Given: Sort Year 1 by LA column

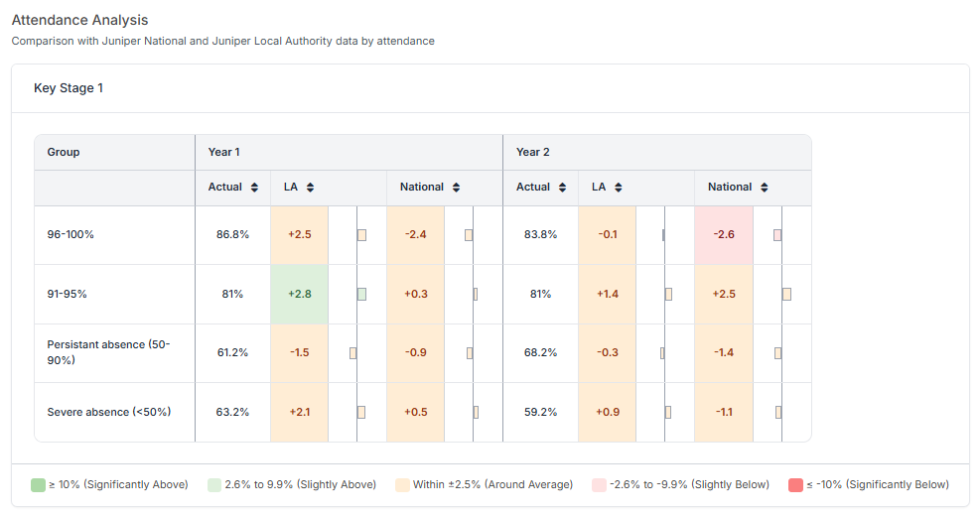Looking at the screenshot, I should (x=310, y=188).
